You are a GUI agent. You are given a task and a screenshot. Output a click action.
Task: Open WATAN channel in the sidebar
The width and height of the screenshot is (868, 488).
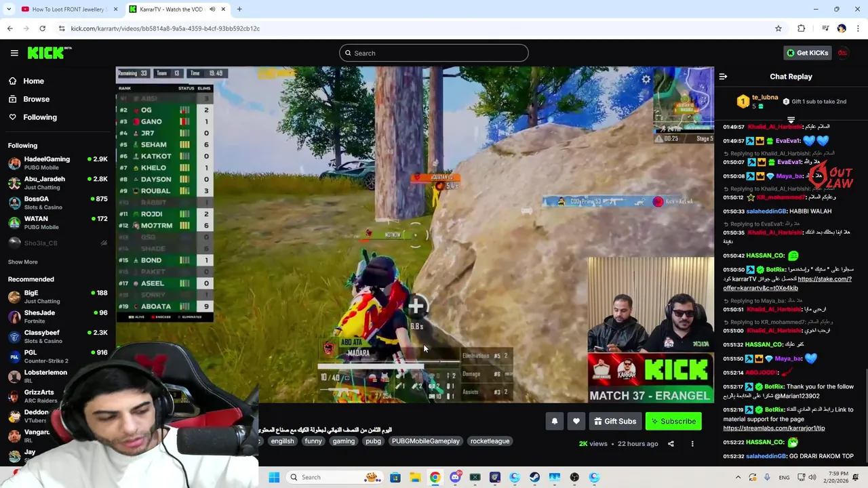57,222
